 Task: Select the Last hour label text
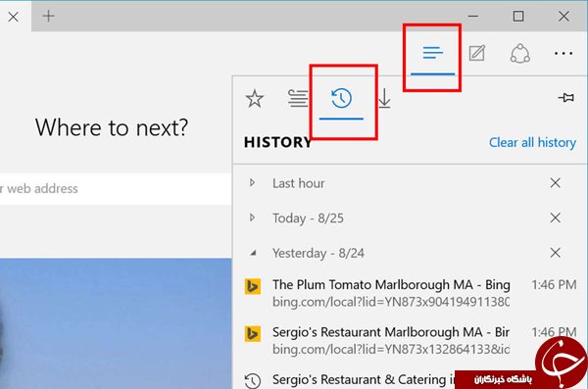tap(299, 183)
